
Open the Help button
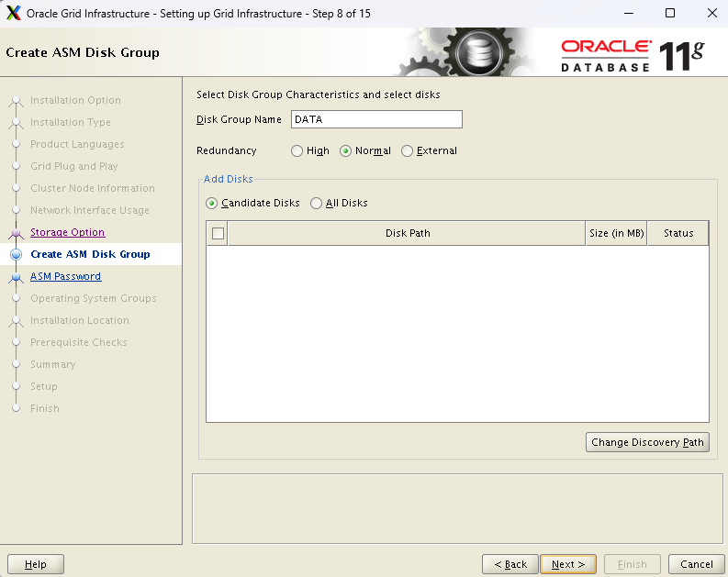tap(36, 564)
